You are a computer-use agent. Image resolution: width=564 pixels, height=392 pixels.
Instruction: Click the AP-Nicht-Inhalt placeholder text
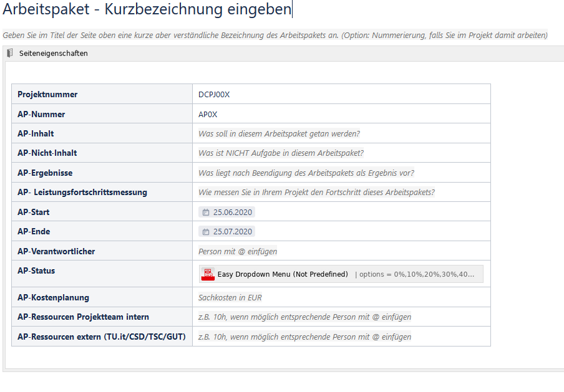(281, 153)
